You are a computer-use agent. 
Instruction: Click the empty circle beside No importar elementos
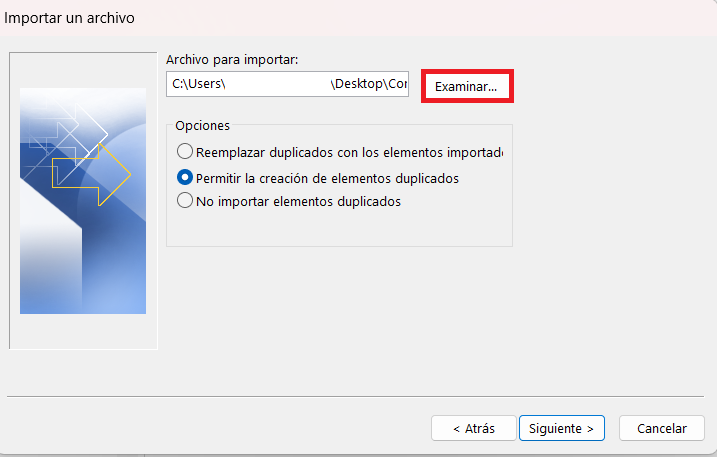click(184, 201)
